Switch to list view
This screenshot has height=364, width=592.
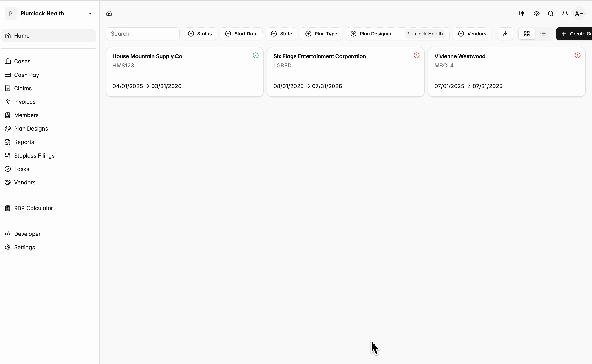coord(543,34)
